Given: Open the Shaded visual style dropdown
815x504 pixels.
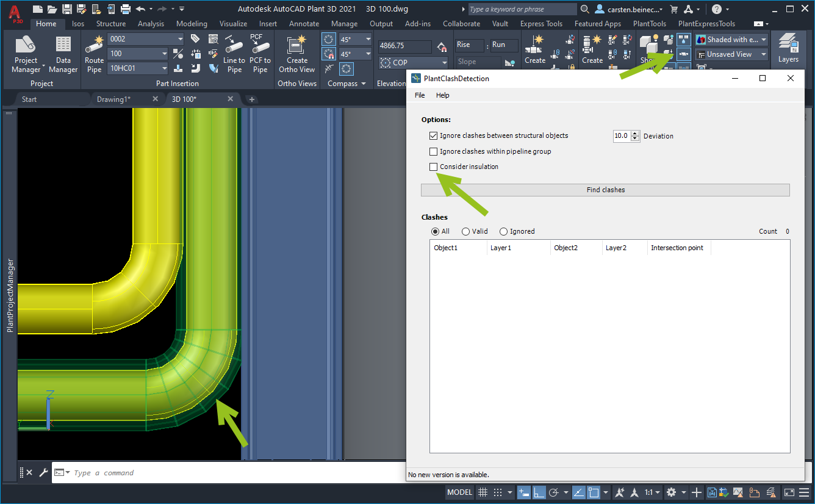Looking at the screenshot, I should pyautogui.click(x=764, y=40).
